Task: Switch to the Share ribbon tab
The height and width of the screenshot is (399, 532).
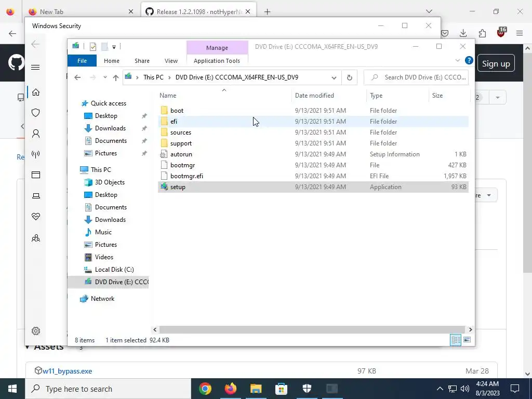Action: click(142, 61)
